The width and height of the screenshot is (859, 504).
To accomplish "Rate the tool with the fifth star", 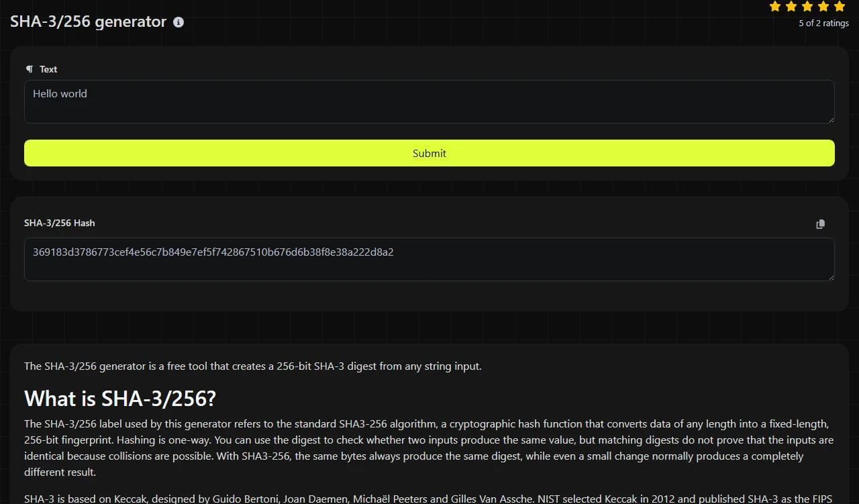I will pos(840,7).
